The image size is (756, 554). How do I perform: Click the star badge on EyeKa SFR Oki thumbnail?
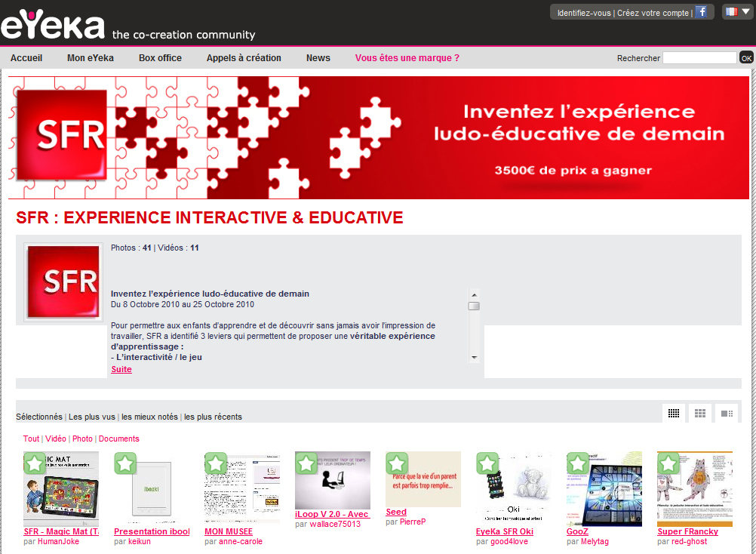click(x=487, y=463)
